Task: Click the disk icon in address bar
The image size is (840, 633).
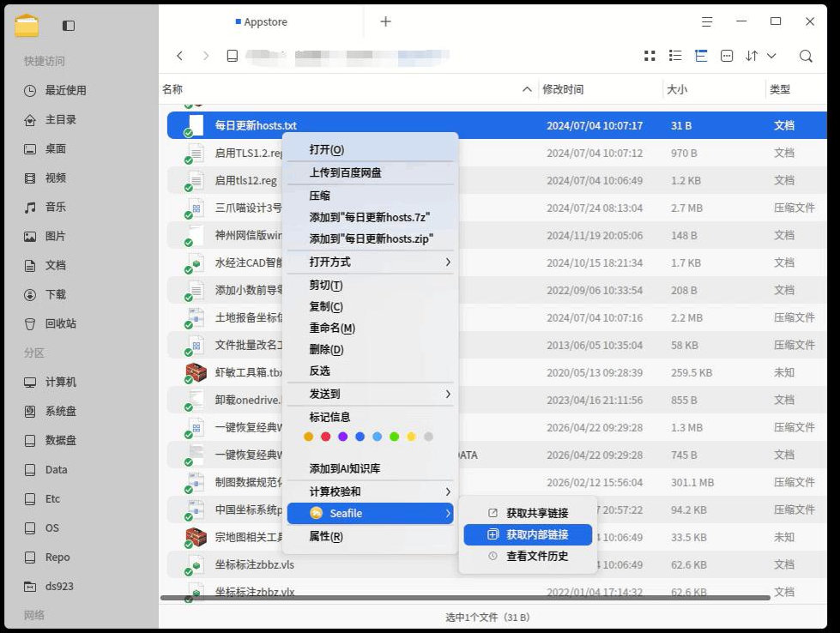Action: tap(232, 56)
